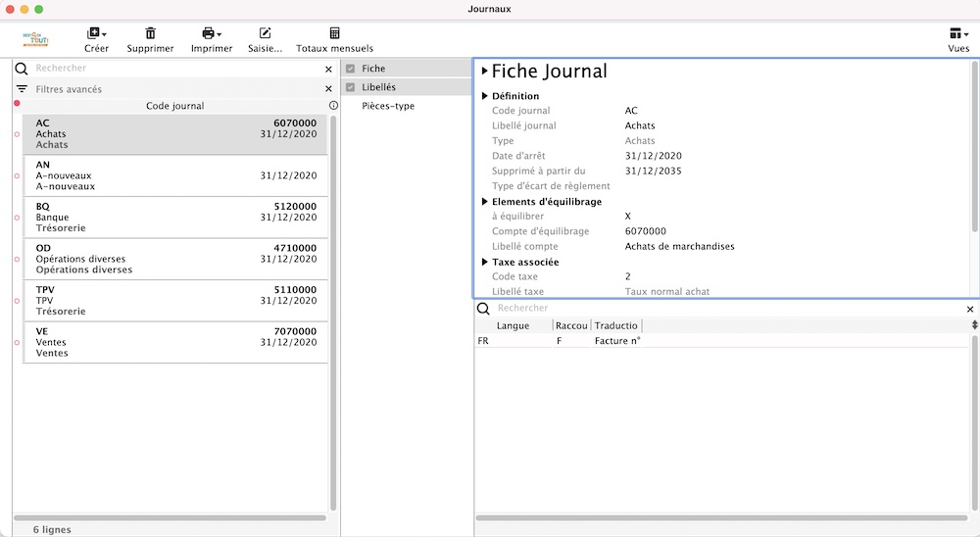Click the à équilibrer value X
This screenshot has width=980, height=537.
[628, 217]
